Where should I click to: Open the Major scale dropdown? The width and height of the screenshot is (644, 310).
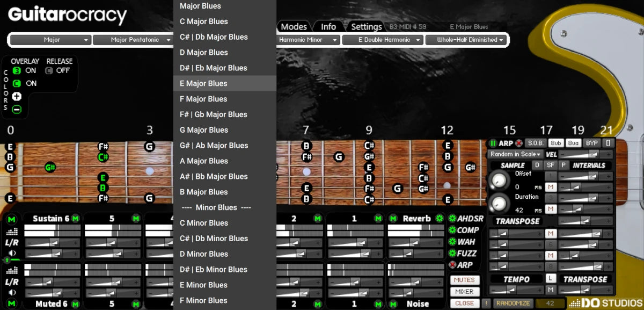(x=50, y=40)
